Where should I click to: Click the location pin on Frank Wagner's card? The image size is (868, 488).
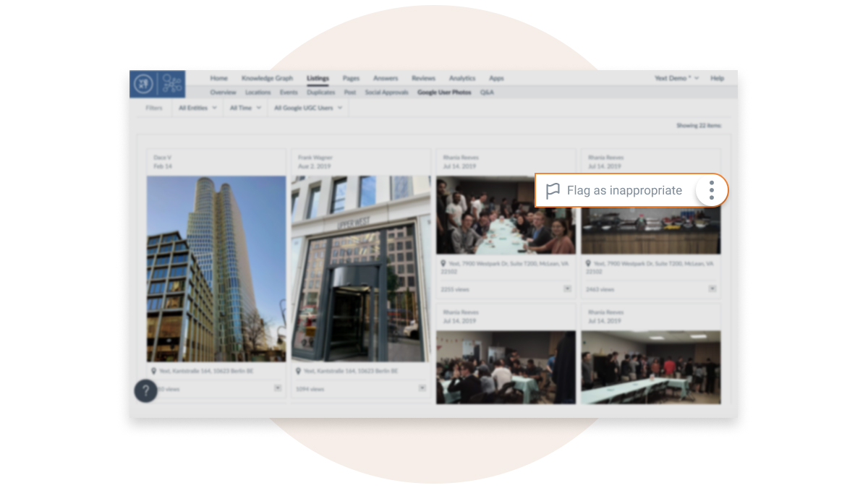(x=298, y=371)
